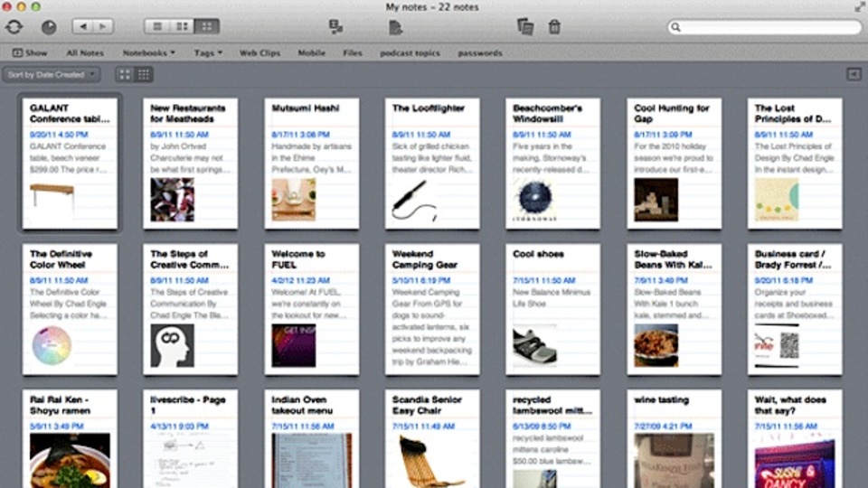Open New Restaurants for Meatheads note

pos(191,164)
